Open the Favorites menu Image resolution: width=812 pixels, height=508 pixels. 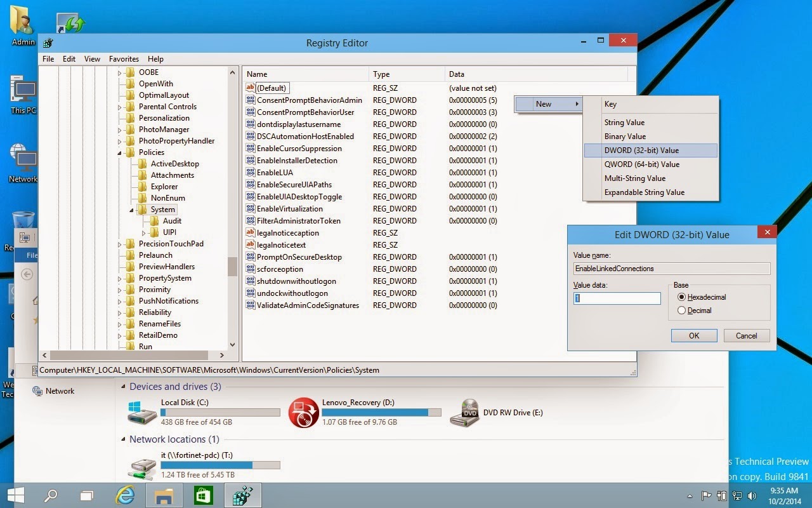tap(124, 59)
